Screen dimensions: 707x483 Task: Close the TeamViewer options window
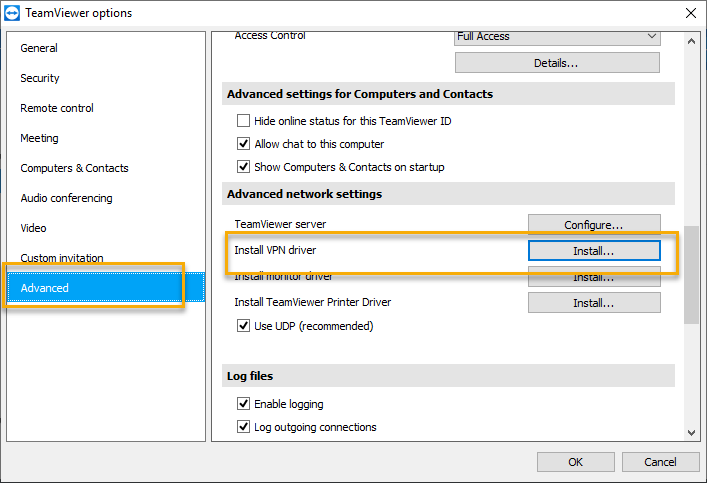point(690,13)
